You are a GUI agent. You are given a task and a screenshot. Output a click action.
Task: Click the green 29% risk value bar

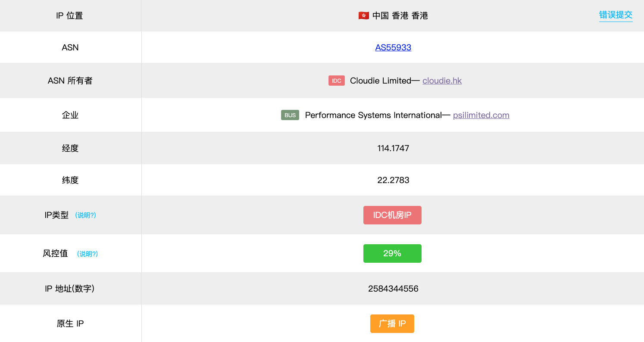click(392, 253)
